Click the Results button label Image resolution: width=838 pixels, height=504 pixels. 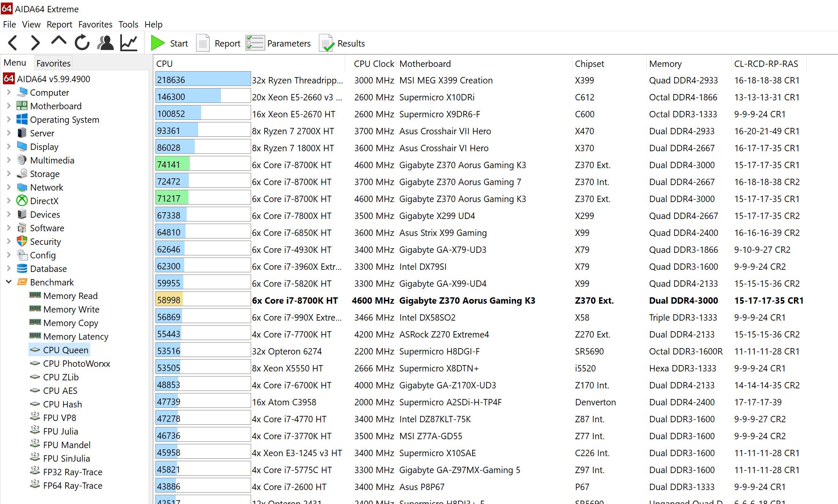tap(351, 43)
